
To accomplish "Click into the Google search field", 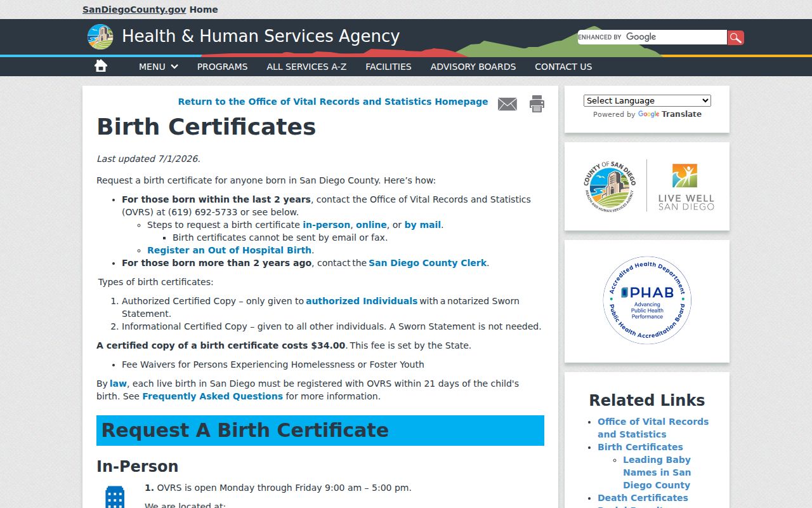I will 652,37.
